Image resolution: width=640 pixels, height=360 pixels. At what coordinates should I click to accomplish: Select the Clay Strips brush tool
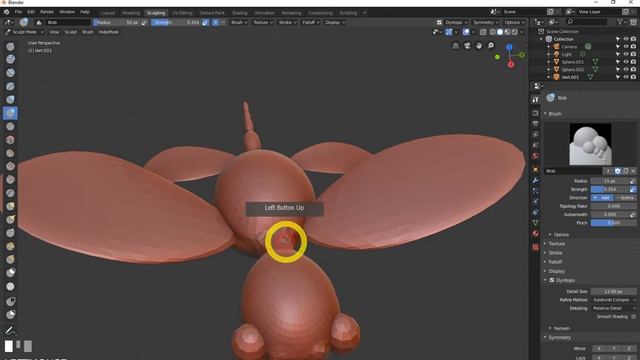tap(10, 73)
